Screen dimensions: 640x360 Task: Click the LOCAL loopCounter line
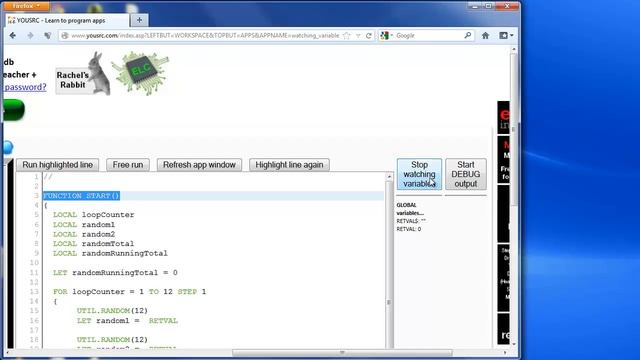tap(93, 215)
